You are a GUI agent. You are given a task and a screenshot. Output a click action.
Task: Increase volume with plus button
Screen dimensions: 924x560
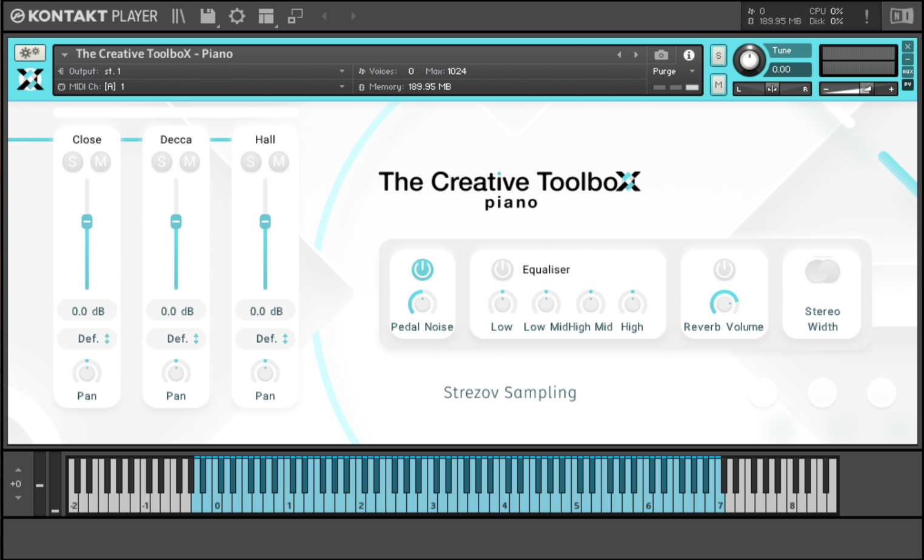point(891,89)
